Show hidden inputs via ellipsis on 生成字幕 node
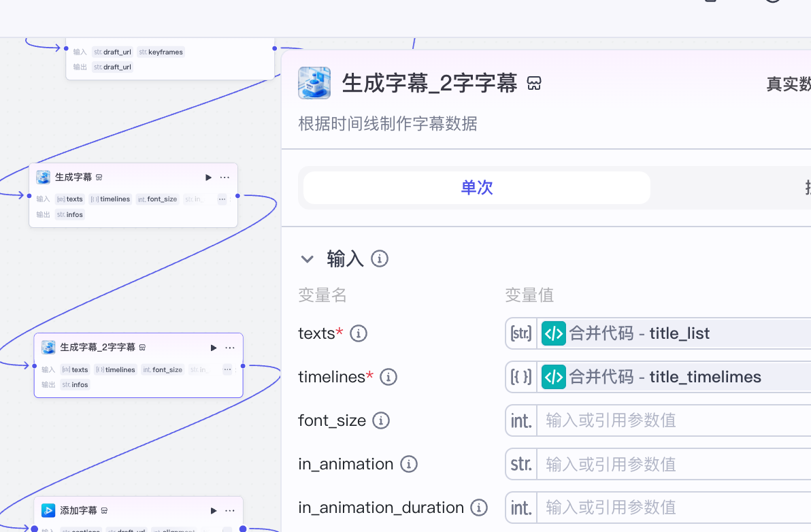This screenshot has width=811, height=532. (x=222, y=199)
